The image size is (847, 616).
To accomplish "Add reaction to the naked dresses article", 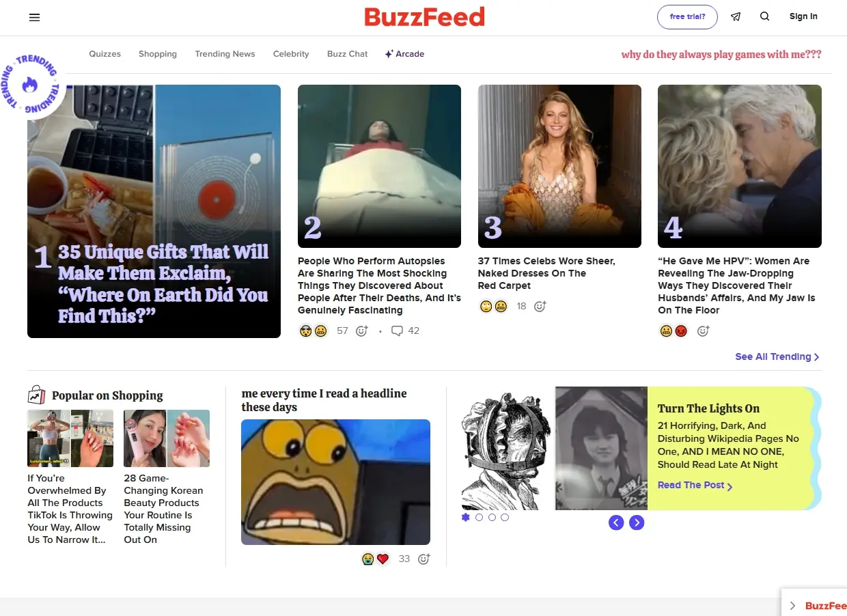I will click(540, 306).
